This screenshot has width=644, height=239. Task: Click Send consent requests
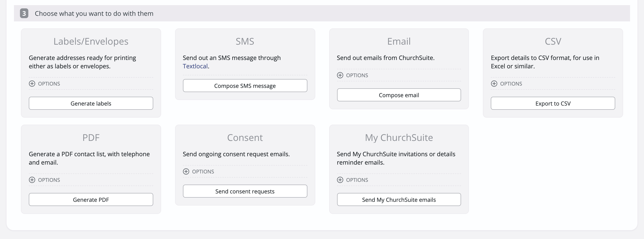point(245,191)
